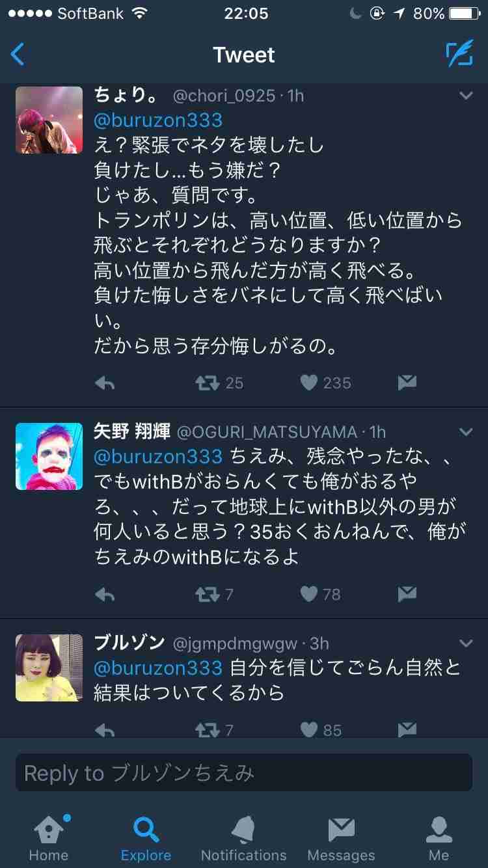The image size is (488, 868).
Task: Reply to 矢野 翔輝's tweet
Action: pos(105,594)
